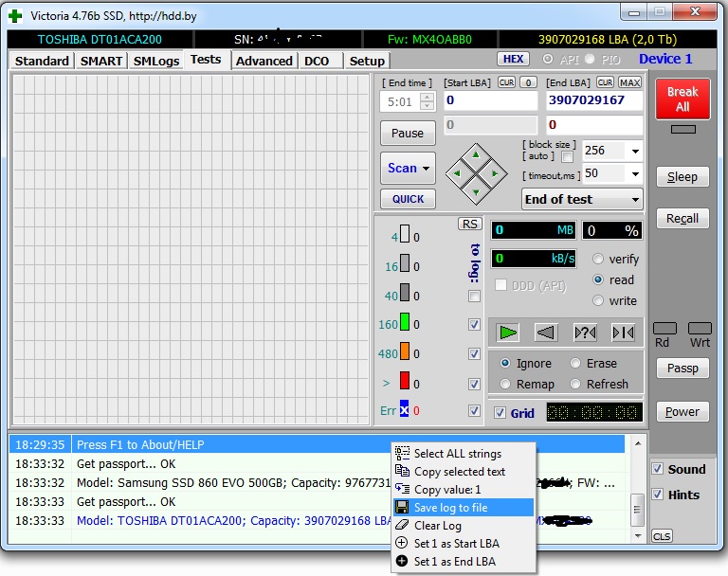Click the up arrow on the diamond navigator
Viewport: 728px width, 576px height.
[x=476, y=155]
